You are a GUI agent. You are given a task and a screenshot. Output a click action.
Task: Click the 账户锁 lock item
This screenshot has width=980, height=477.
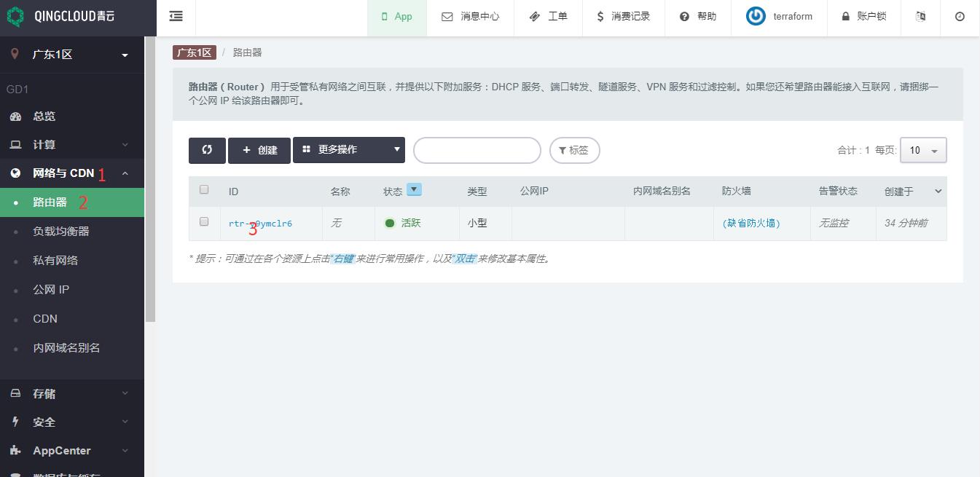tap(863, 16)
